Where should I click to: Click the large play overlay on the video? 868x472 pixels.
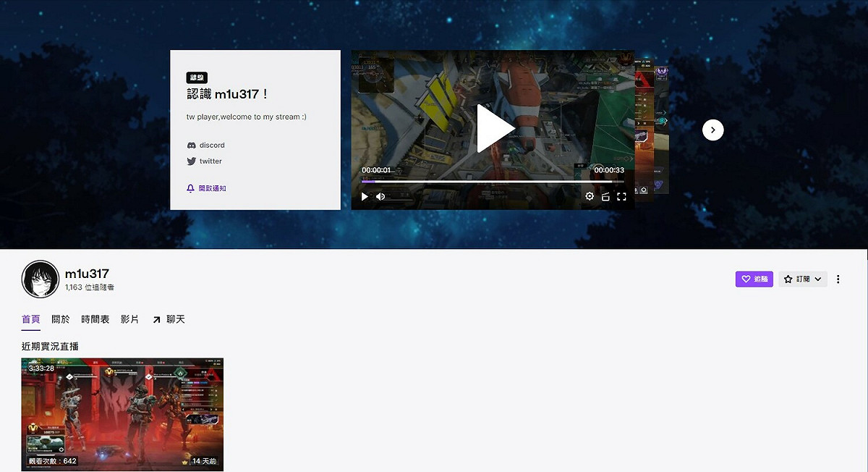[x=495, y=129]
